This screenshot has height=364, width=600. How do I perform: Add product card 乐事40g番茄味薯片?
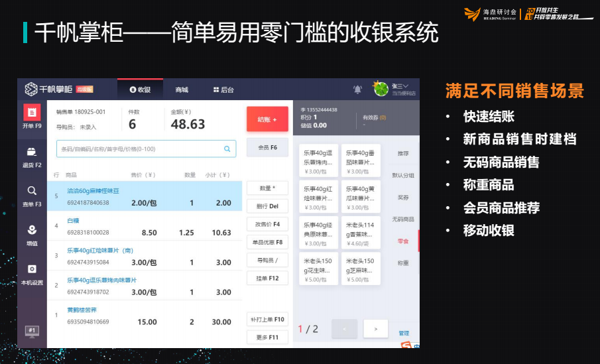coord(361,160)
